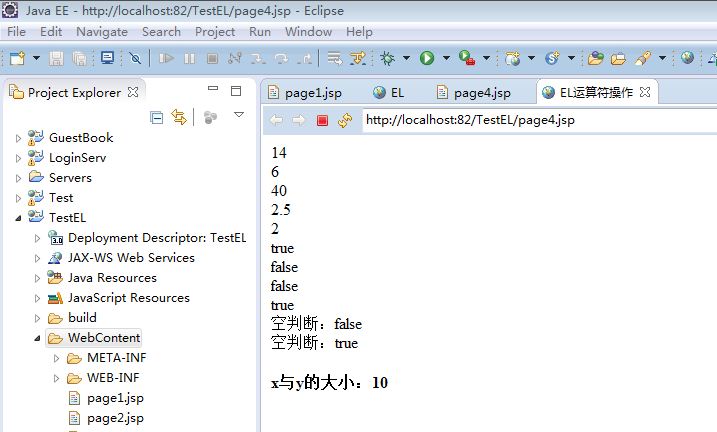
Task: Click the Drop to Frame icon
Action: pyautogui.click(x=335, y=59)
